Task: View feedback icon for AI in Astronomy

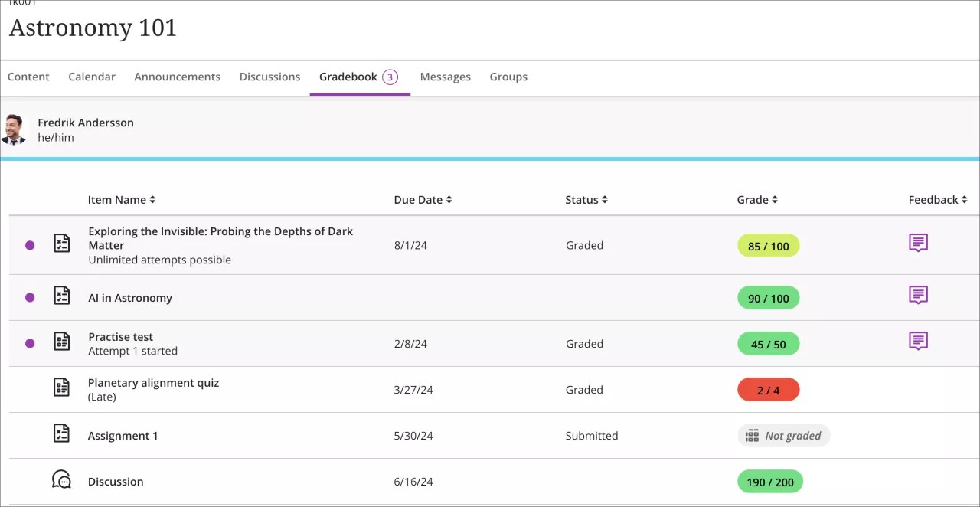Action: point(918,296)
